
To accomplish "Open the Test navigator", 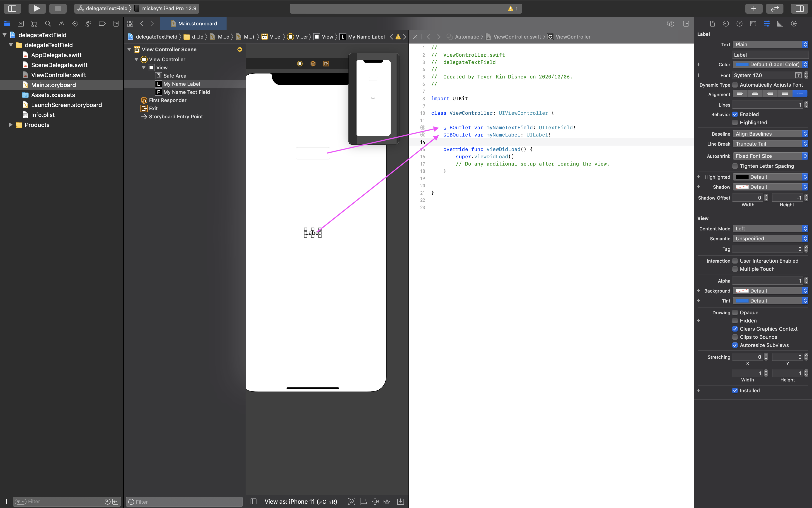I will click(x=75, y=24).
